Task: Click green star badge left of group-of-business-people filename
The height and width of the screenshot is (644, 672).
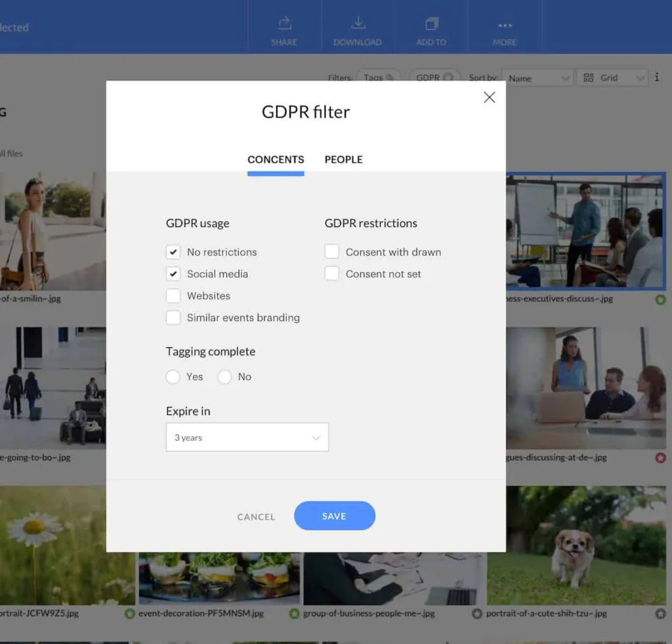Action: (x=294, y=614)
